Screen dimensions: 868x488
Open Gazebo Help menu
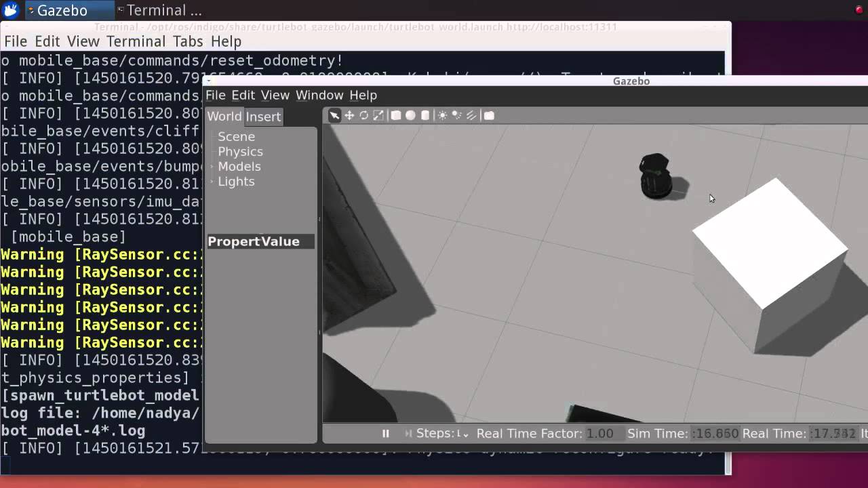[363, 96]
